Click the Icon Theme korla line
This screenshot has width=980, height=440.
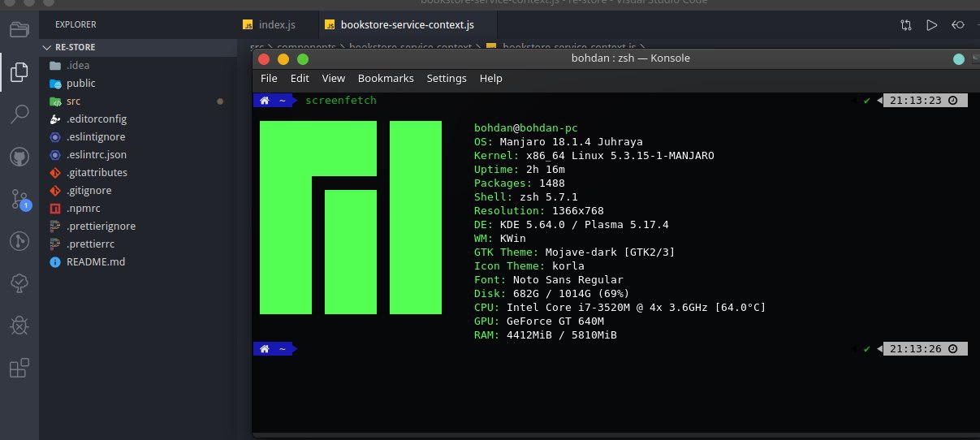tap(529, 266)
